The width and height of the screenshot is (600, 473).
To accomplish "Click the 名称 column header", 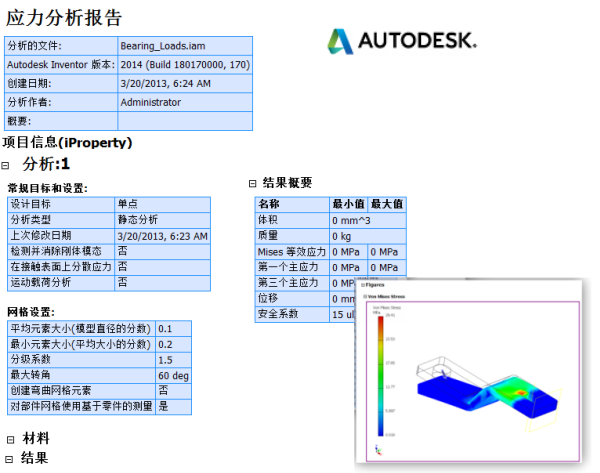I will point(292,204).
